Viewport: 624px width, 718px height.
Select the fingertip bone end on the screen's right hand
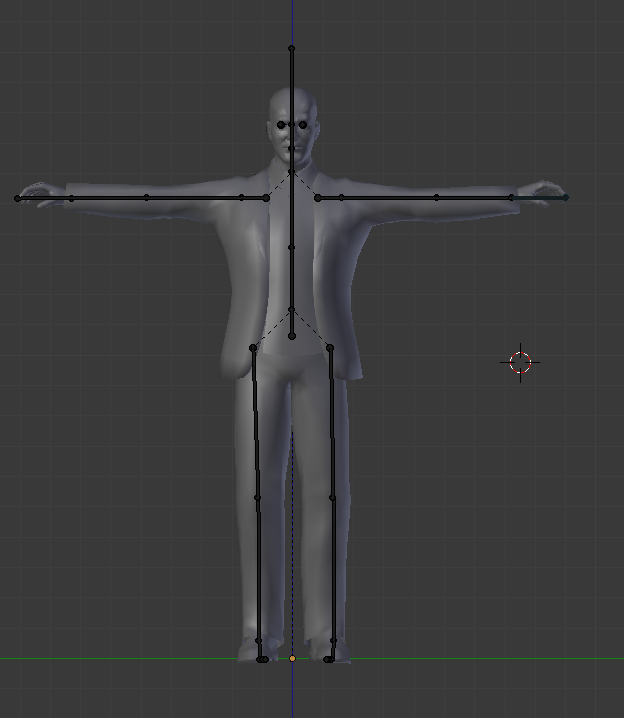pos(566,197)
